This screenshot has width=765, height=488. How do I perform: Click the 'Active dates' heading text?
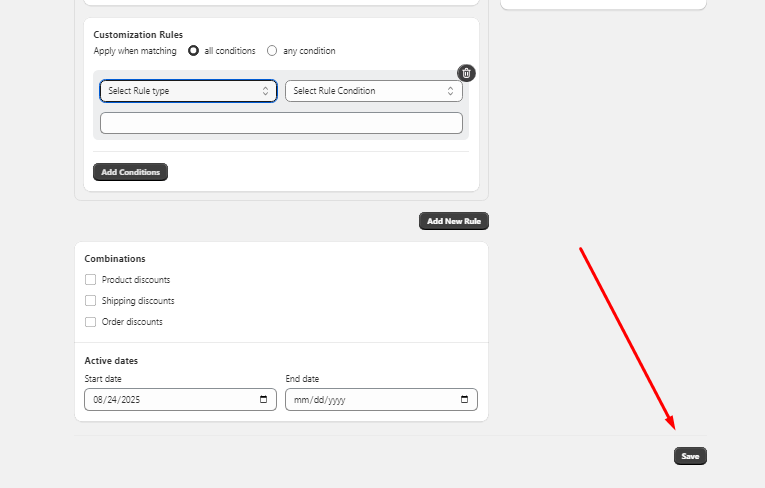tap(111, 361)
